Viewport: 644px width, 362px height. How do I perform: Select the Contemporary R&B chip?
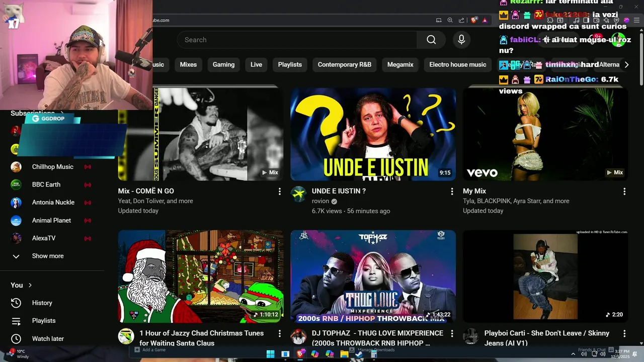tap(345, 64)
